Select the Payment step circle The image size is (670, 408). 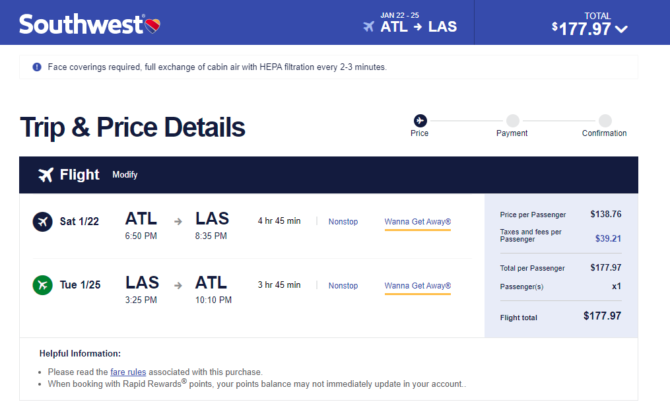512,120
